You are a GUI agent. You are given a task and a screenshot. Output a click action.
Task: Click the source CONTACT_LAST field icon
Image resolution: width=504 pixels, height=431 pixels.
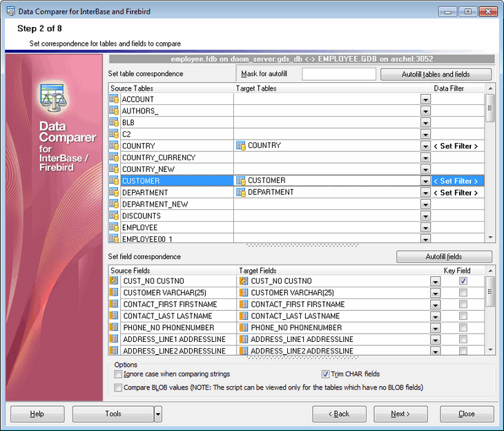click(114, 315)
